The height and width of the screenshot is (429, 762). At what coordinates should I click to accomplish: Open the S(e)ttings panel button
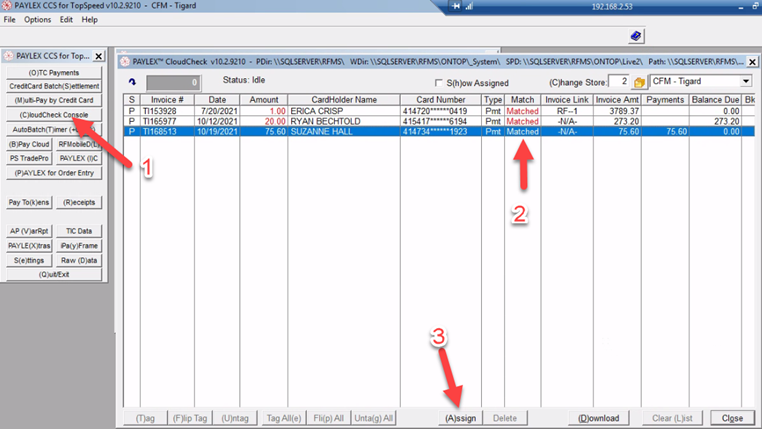(28, 259)
